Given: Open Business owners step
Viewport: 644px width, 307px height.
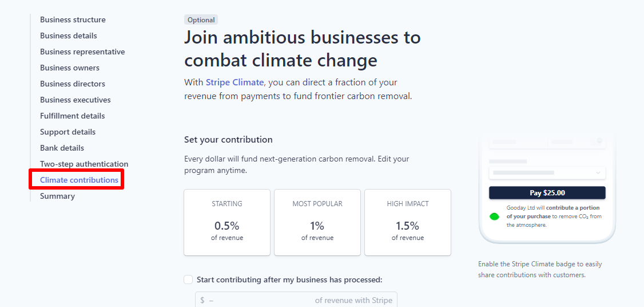Looking at the screenshot, I should [70, 68].
